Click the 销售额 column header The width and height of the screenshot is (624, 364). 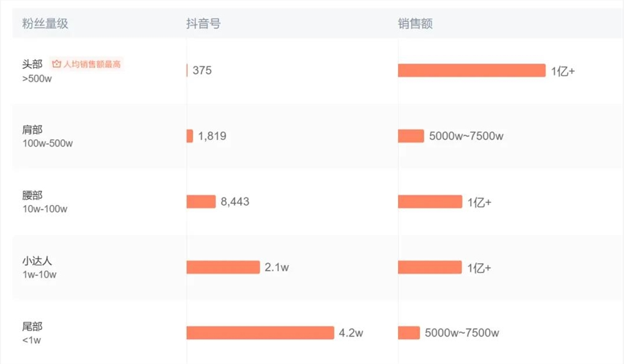415,24
